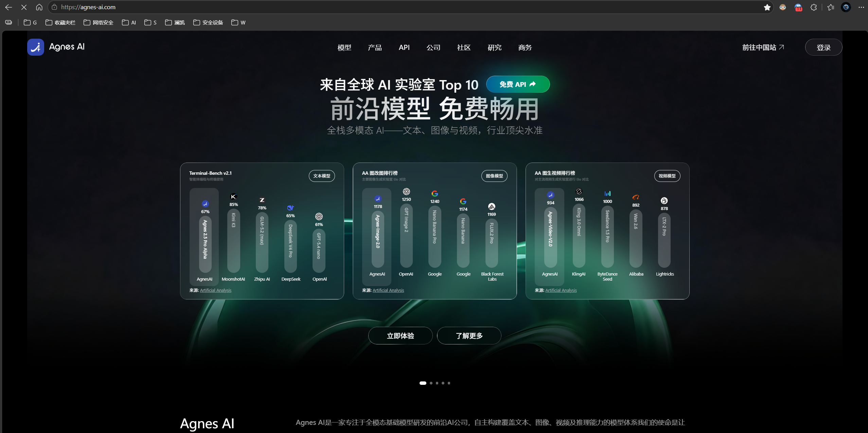The height and width of the screenshot is (433, 868).
Task: Select the 图像模型 badge
Action: [494, 176]
